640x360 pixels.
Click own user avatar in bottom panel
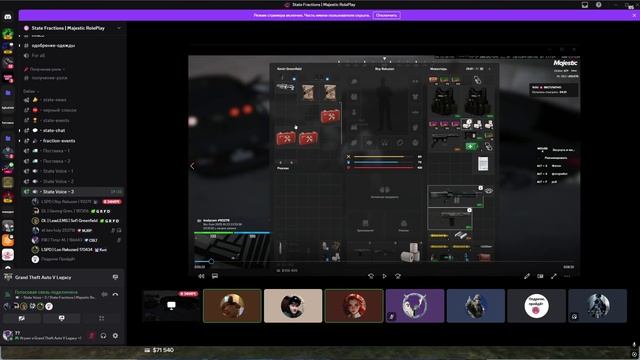click(x=8, y=336)
